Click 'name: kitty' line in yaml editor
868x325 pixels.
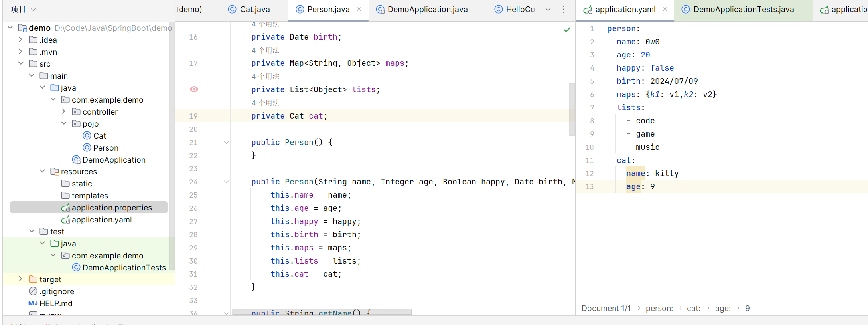[x=652, y=173]
